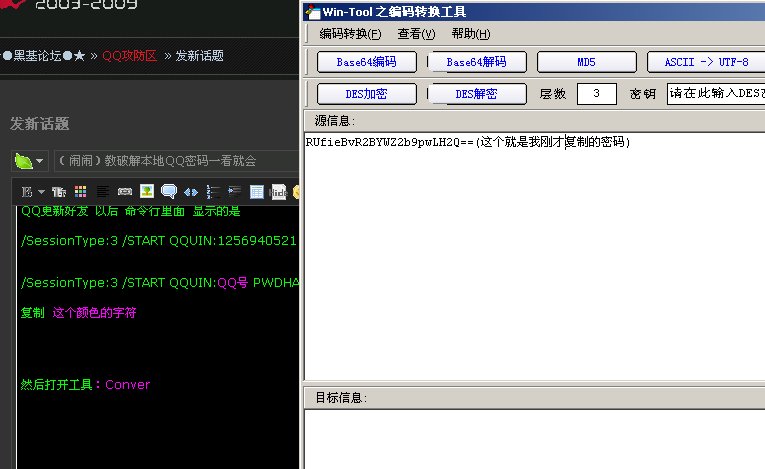This screenshot has width=765, height=469.
Task: Open the 查看(V) menu
Action: pos(416,34)
